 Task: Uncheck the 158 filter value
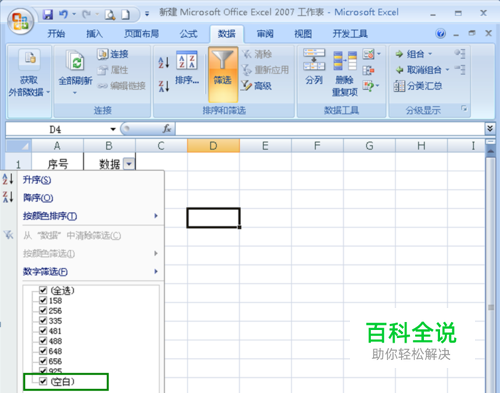[43, 300]
